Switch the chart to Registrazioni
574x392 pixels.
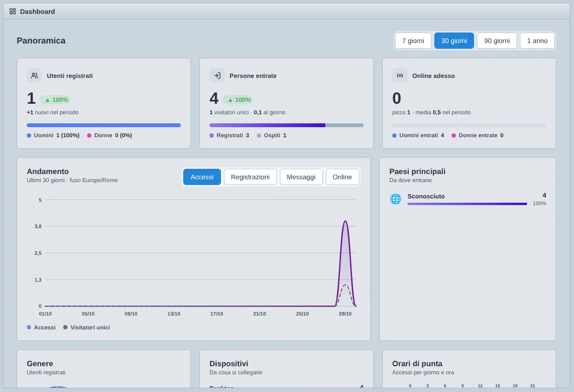(x=250, y=177)
